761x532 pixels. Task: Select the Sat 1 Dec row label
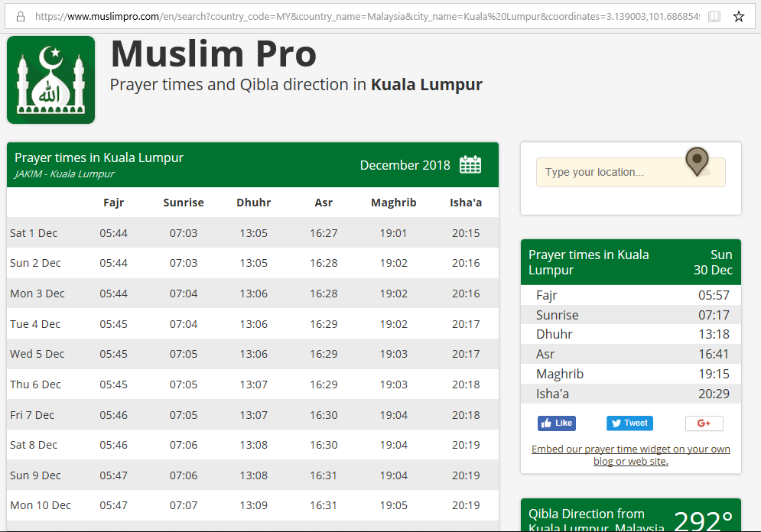[34, 233]
